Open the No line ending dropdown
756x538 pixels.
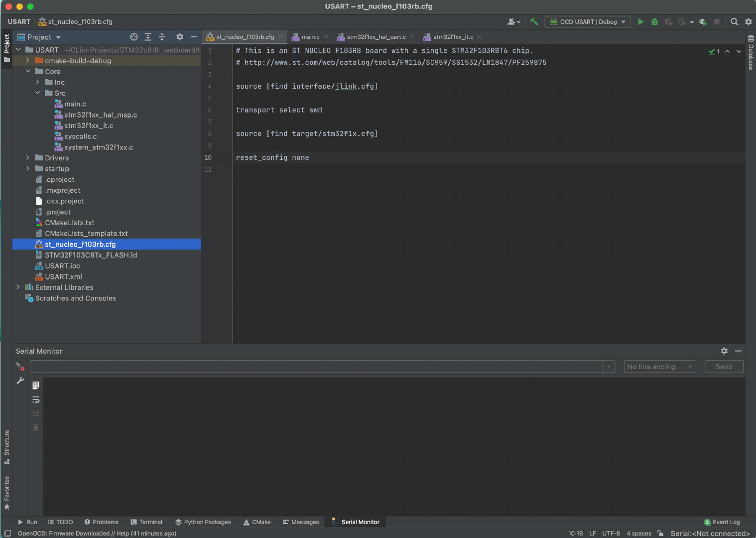point(659,366)
